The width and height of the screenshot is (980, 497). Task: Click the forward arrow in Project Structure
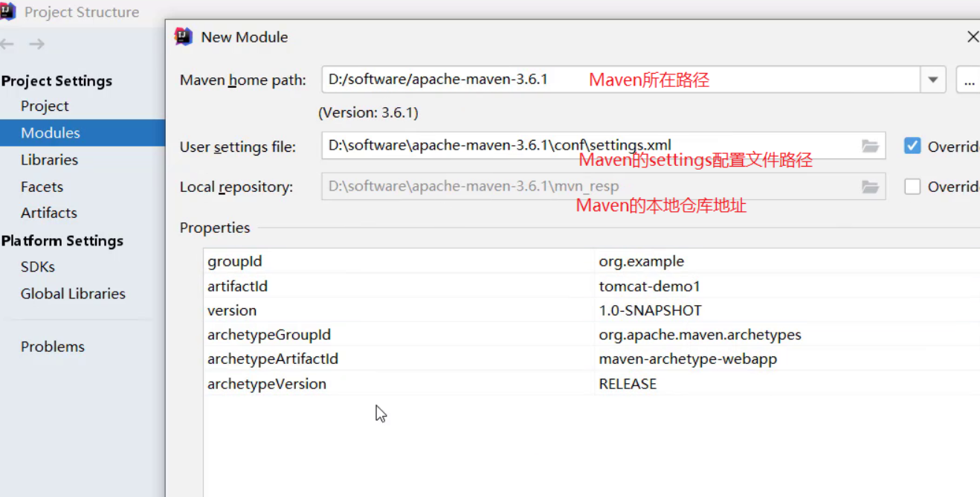click(x=36, y=44)
